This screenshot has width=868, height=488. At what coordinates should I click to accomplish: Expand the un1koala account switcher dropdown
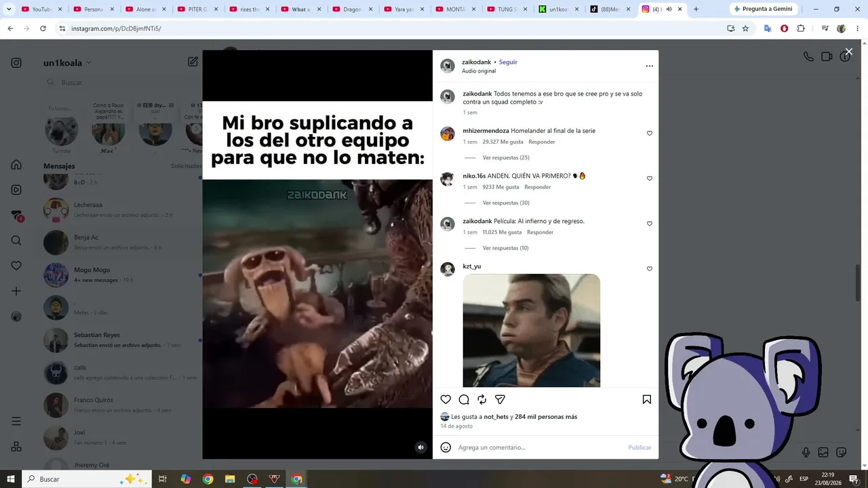[67, 63]
